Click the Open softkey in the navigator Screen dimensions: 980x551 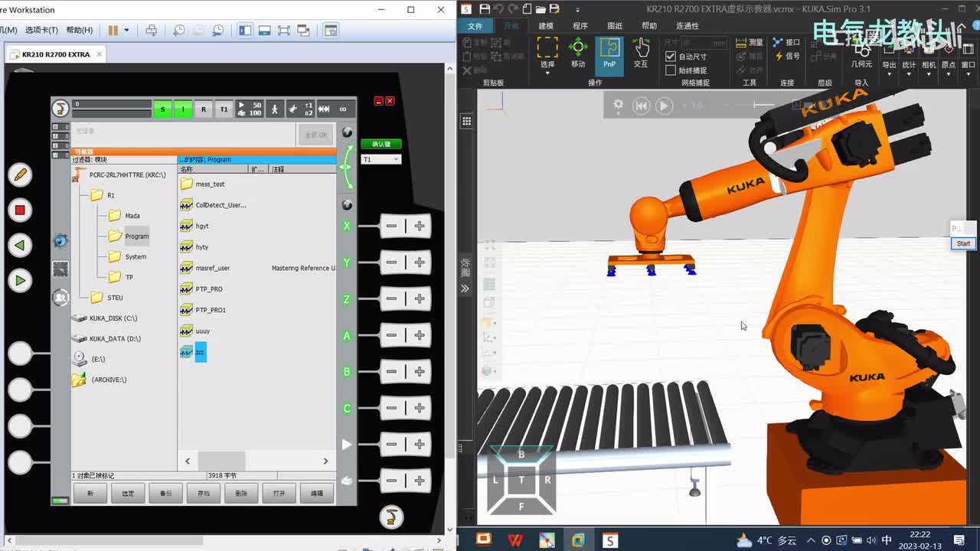click(279, 494)
